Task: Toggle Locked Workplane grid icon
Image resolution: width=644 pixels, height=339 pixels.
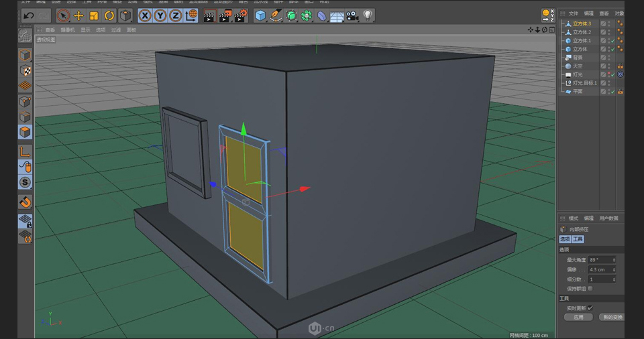Action: click(x=25, y=221)
